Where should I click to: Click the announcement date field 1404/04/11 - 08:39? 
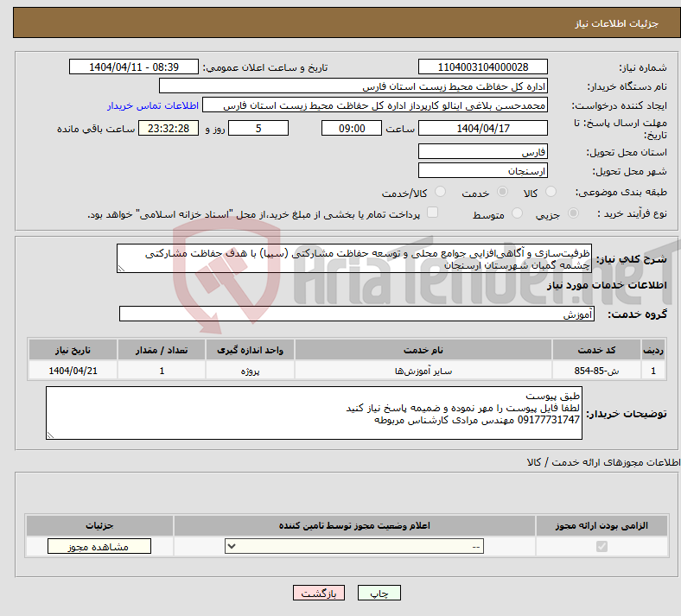click(x=134, y=67)
